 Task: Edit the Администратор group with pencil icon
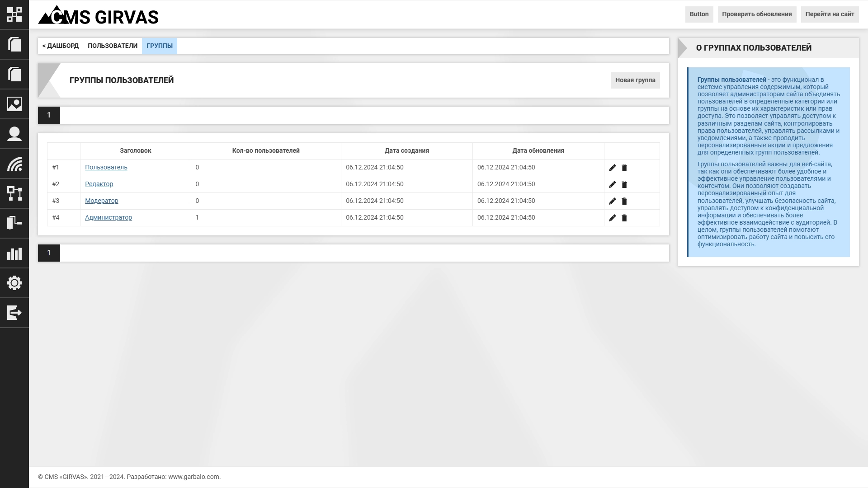pos(612,218)
